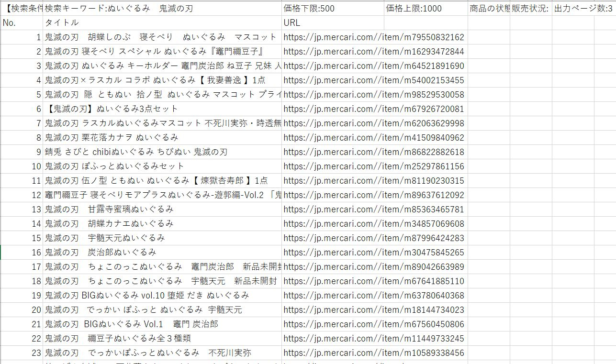The height and width of the screenshot is (364, 616).
Task: Select the 出力ページ数:3 cell
Action: 584,8
